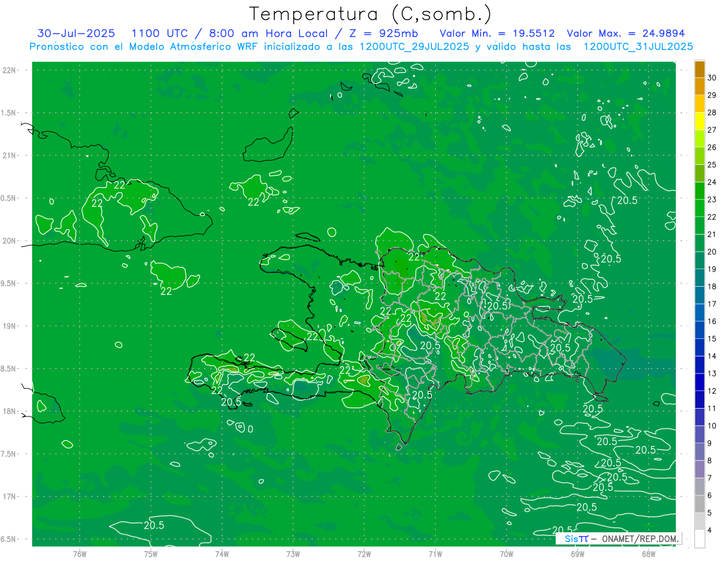Click the 'Valor Max. = 24.9894' readout
Image resolution: width=728 pixels, height=562 pixels.
pos(625,33)
